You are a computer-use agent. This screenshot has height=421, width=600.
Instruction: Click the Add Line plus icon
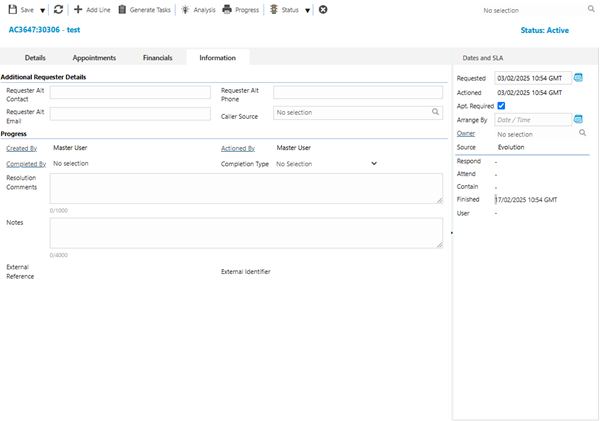click(78, 9)
